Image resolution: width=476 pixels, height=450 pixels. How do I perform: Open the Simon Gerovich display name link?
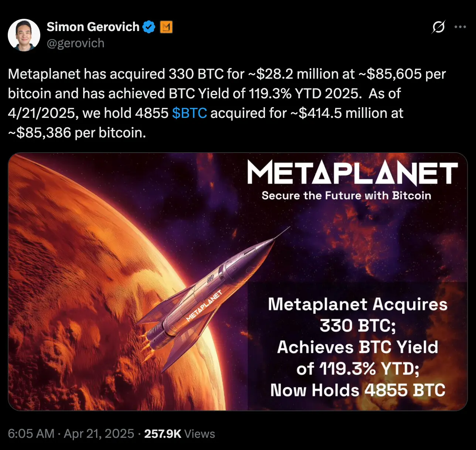pyautogui.click(x=93, y=27)
